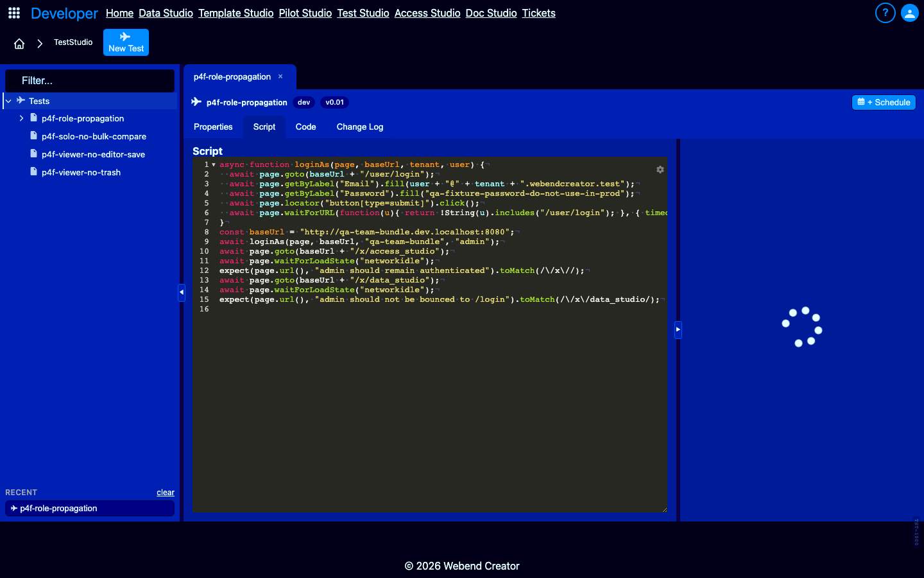Click the file icon of p4f-viewer-no-trash

pos(33,171)
